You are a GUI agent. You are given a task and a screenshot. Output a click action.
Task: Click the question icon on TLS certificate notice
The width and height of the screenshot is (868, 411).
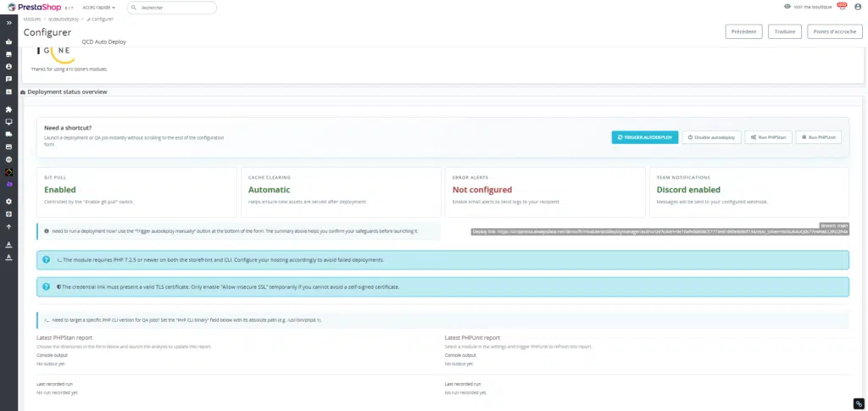[46, 287]
